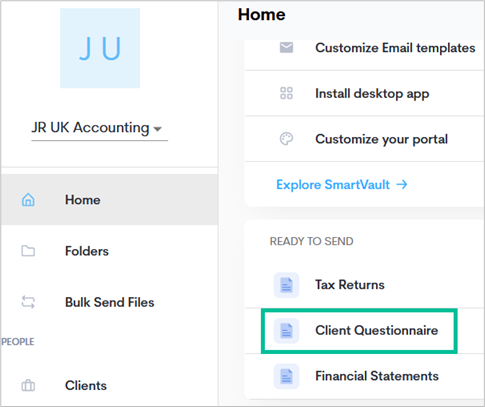Image resolution: width=485 pixels, height=407 pixels.
Task: Expand the JR UK Accounting account dropdown
Action: click(x=99, y=128)
